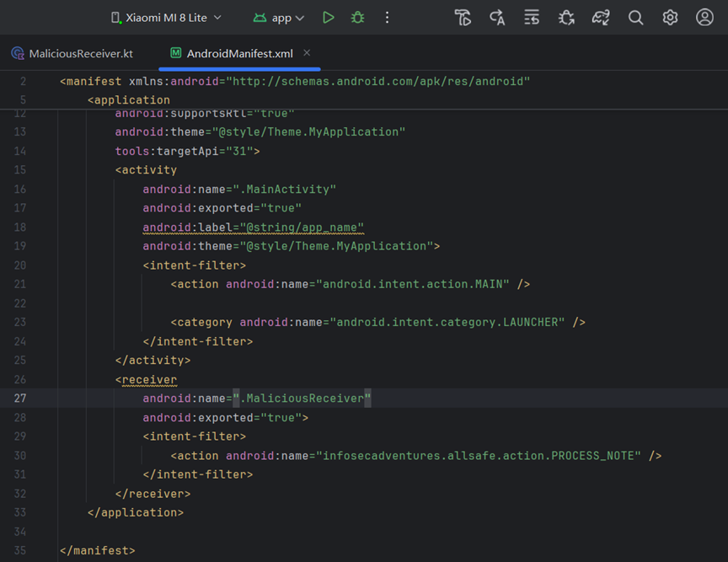
Task: Close the AndroidManifest.xml tab
Action: [x=307, y=53]
